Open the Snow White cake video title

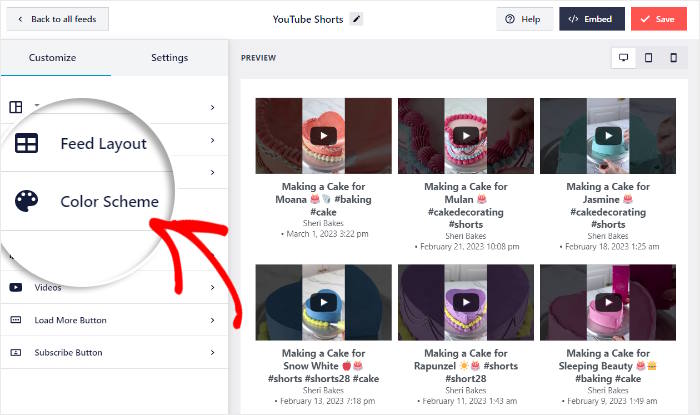(x=323, y=366)
